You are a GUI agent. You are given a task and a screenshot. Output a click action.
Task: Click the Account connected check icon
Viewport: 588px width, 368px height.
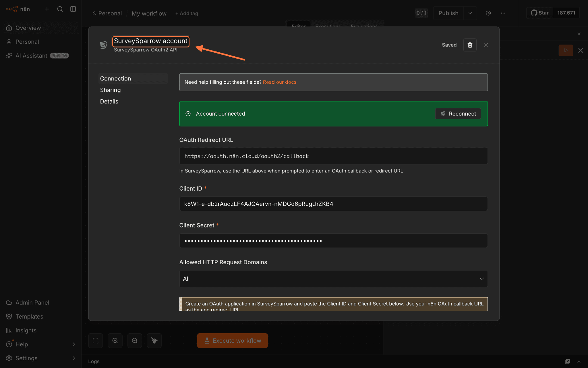tap(188, 114)
